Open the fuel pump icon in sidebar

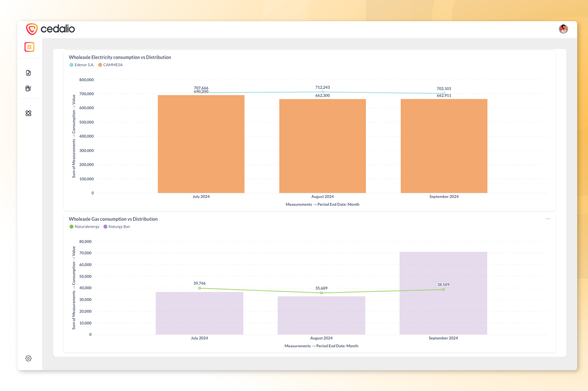[x=29, y=89]
